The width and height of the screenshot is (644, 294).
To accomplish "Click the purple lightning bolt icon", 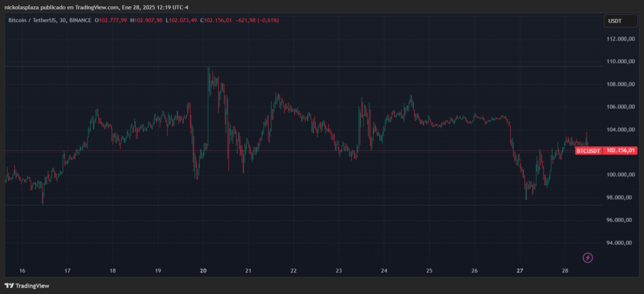I will (588, 258).
